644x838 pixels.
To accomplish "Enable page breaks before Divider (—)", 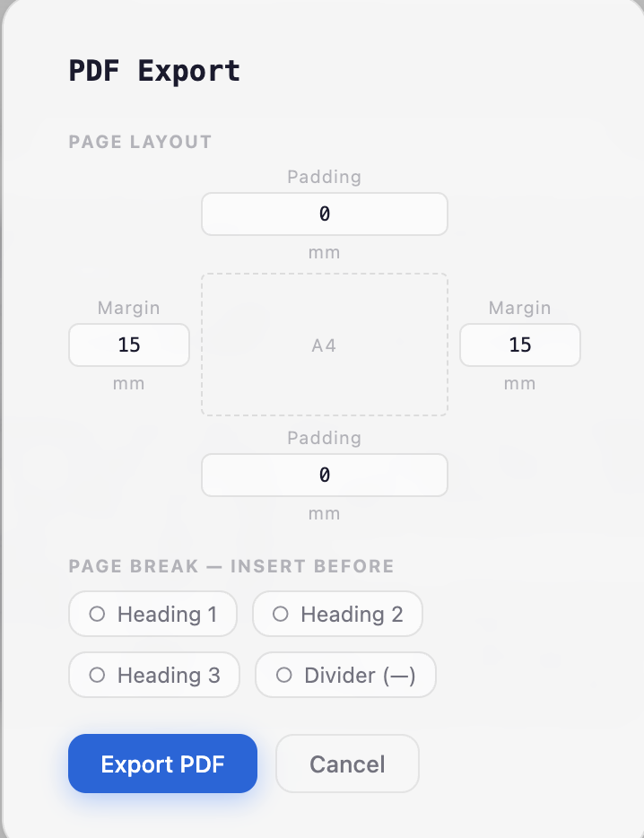I will pos(345,675).
